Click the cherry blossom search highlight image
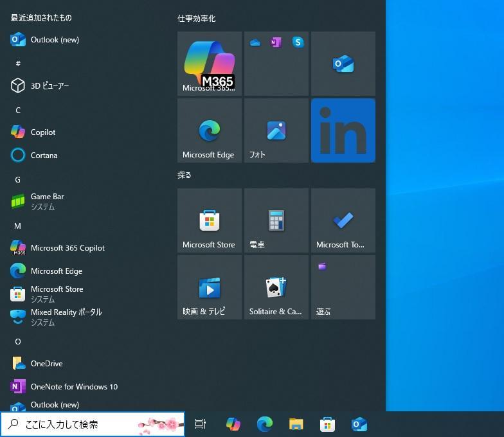This screenshot has width=504, height=437. pyautogui.click(x=159, y=425)
